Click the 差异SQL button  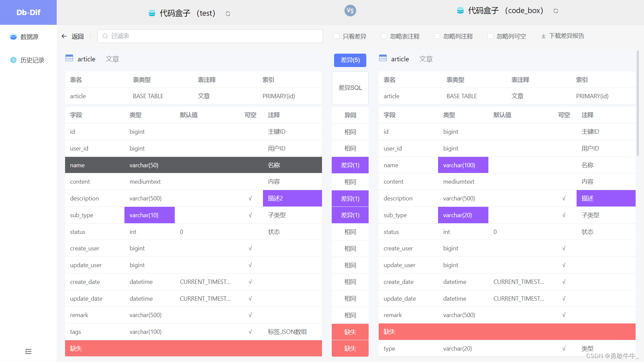tap(350, 88)
